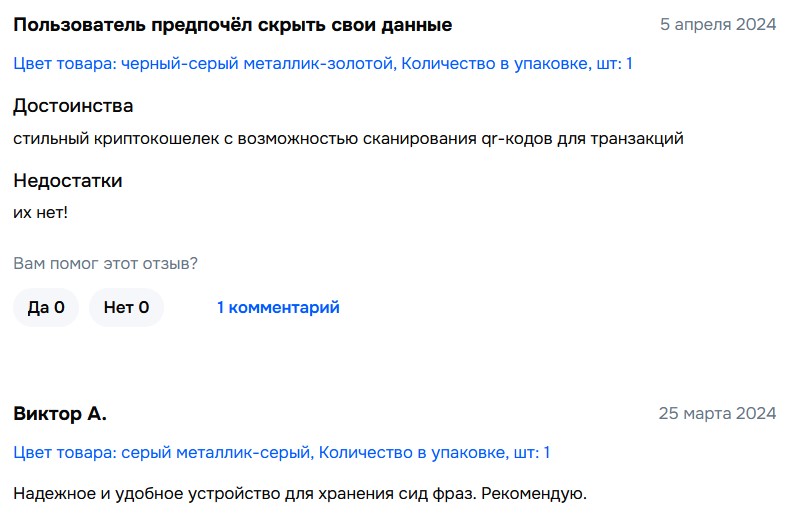Click "Цвет товара: черный-серый металлик-золотой" link
This screenshot has width=788, height=518.
tap(204, 64)
